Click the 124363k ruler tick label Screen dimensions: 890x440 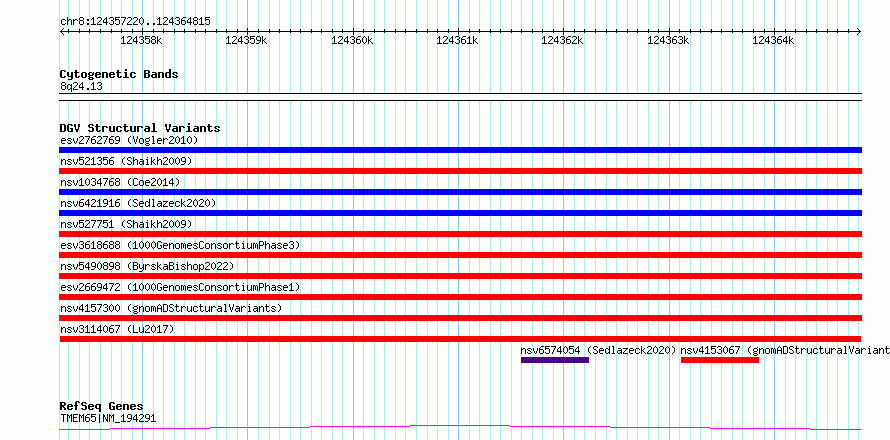click(x=668, y=40)
